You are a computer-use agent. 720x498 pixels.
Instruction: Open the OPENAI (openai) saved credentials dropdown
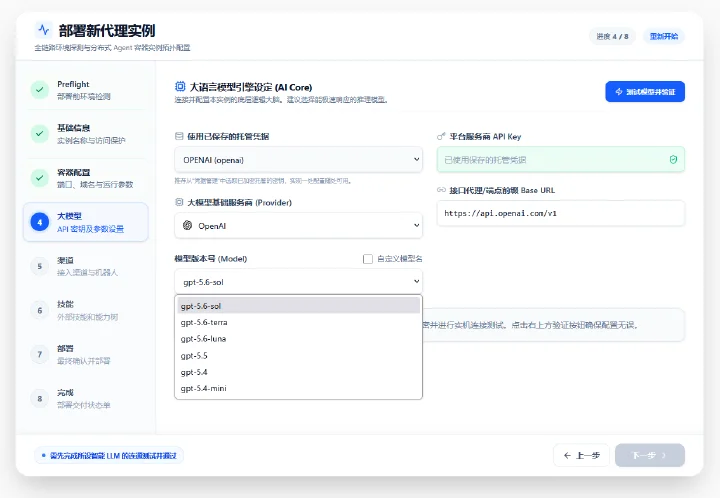[298, 160]
